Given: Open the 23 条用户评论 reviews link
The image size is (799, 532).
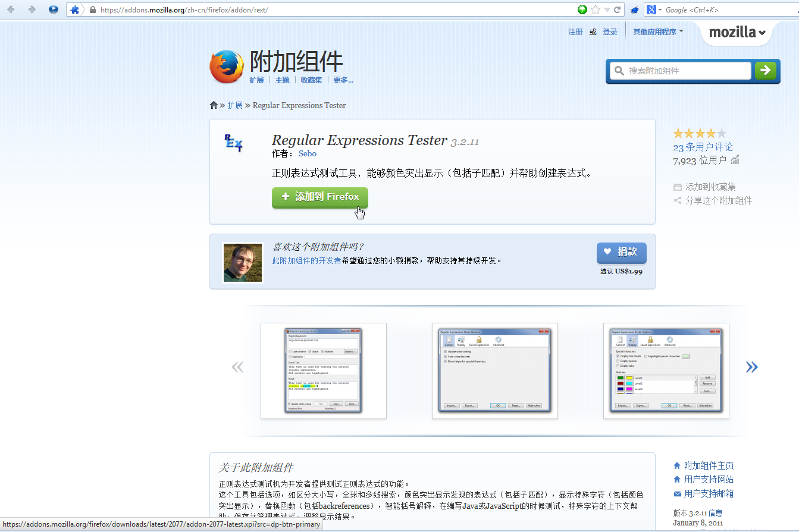Looking at the screenshot, I should [703, 147].
